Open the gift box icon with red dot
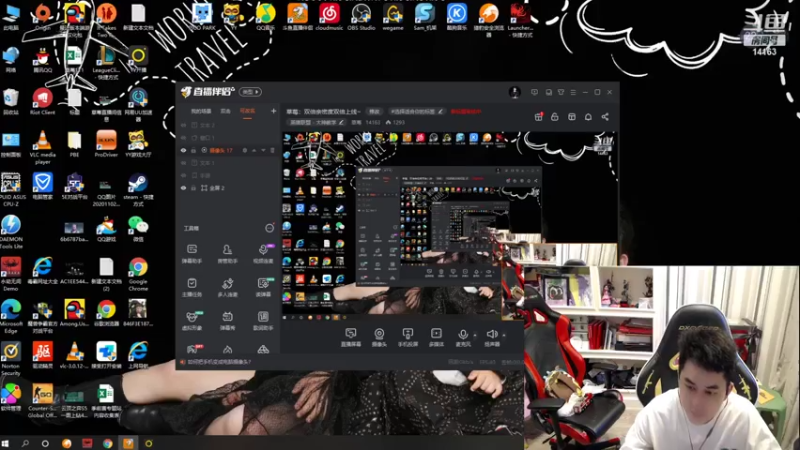 click(x=538, y=117)
